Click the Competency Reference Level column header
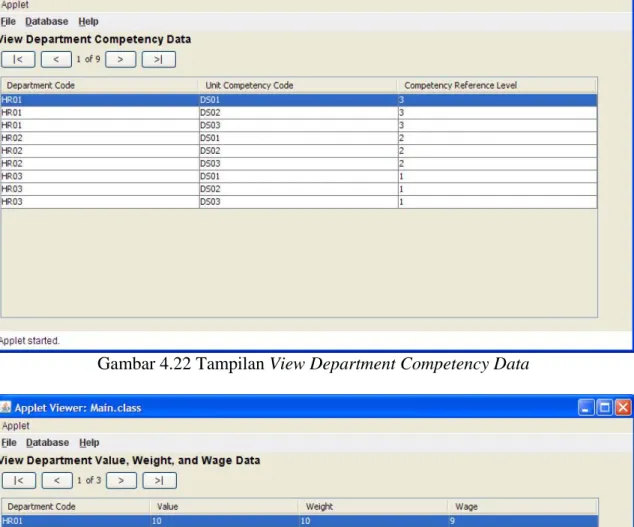Screen dimensions: 634x527 (x=497, y=85)
